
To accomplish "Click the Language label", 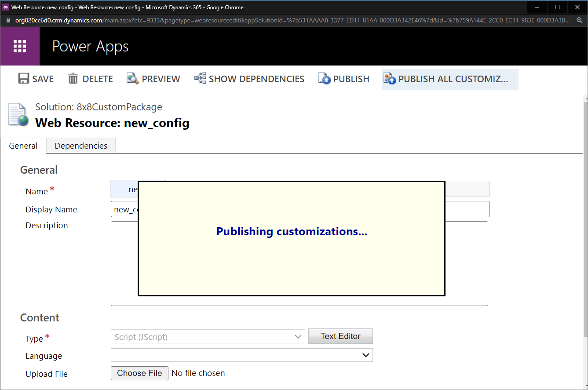I will 44,356.
